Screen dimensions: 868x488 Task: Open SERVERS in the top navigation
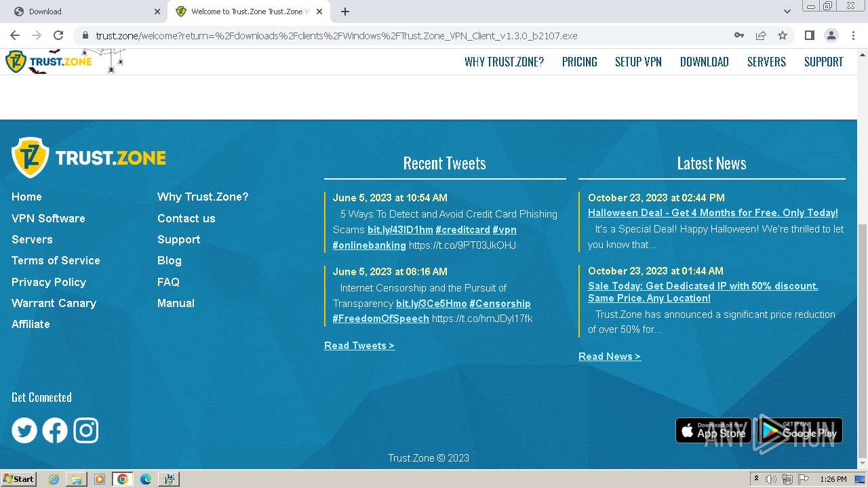pyautogui.click(x=766, y=62)
